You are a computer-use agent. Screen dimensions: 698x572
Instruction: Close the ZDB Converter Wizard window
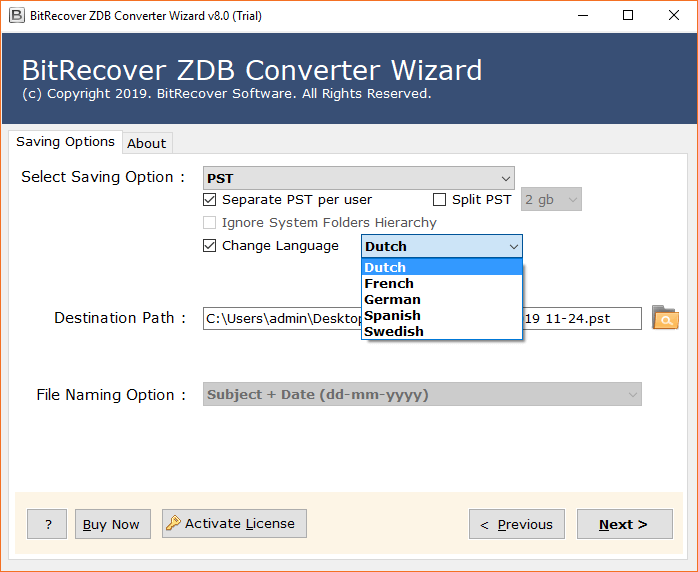point(674,16)
